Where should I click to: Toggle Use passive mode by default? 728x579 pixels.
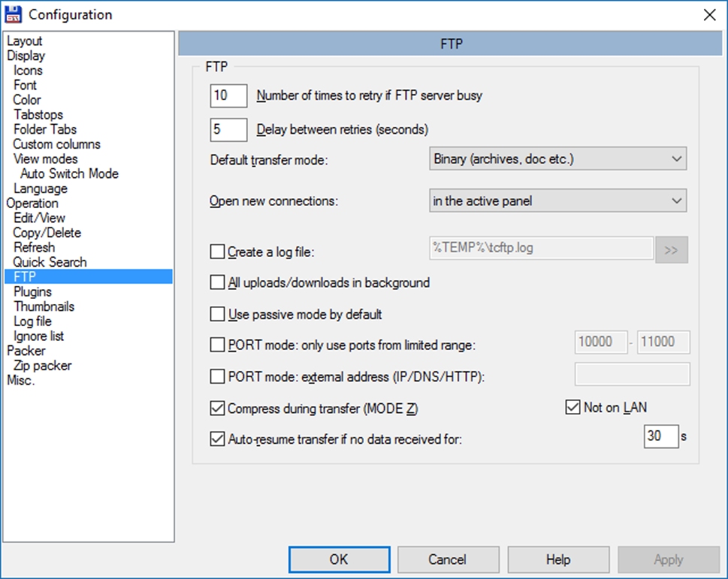218,314
